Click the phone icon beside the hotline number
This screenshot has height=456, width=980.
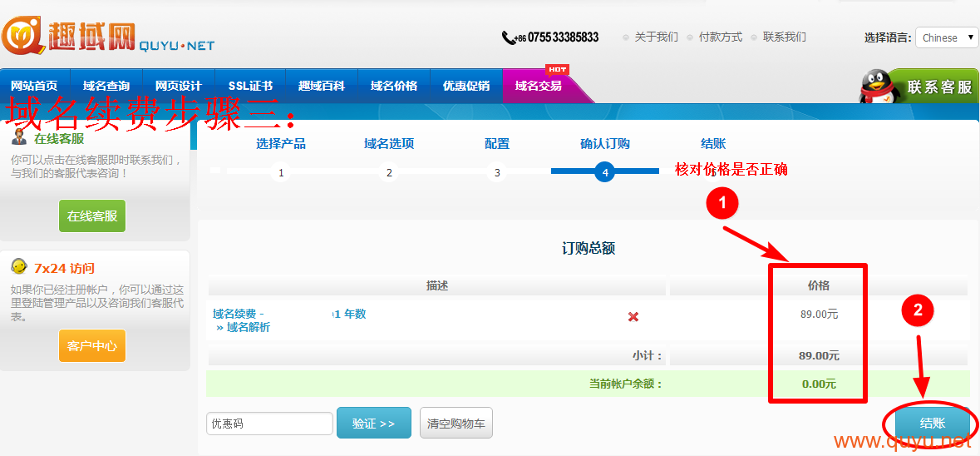[x=508, y=37]
